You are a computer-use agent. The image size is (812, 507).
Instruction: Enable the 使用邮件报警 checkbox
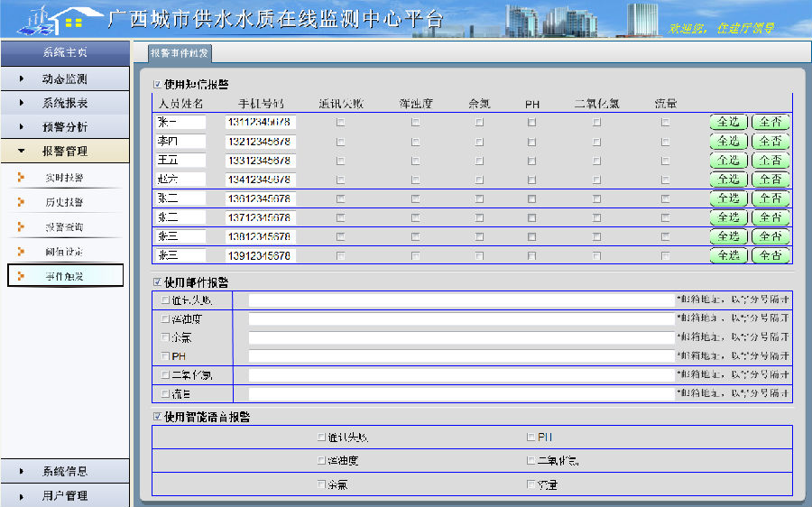[158, 282]
